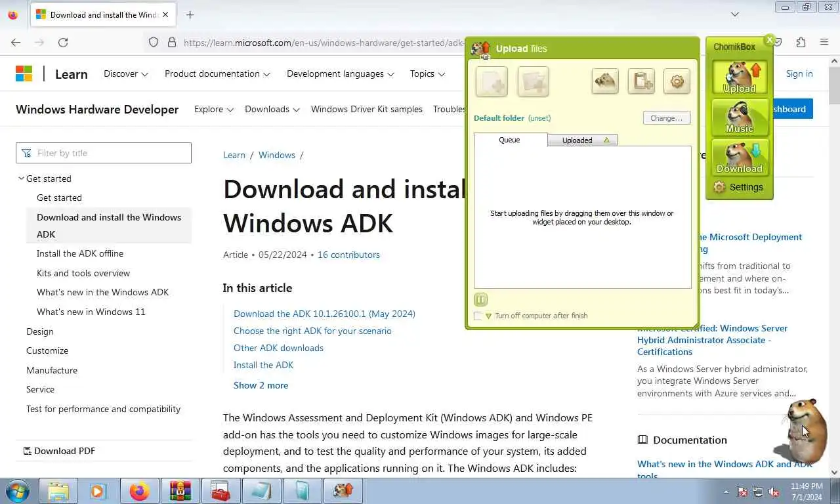The image size is (840, 504).
Task: Open Windows Driver Kit samples
Action: click(367, 109)
